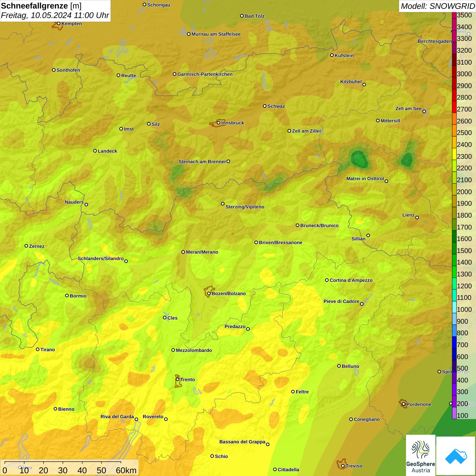The width and height of the screenshot is (476, 476).
Task: Click the Pordenone city marker
Action: 404,404
